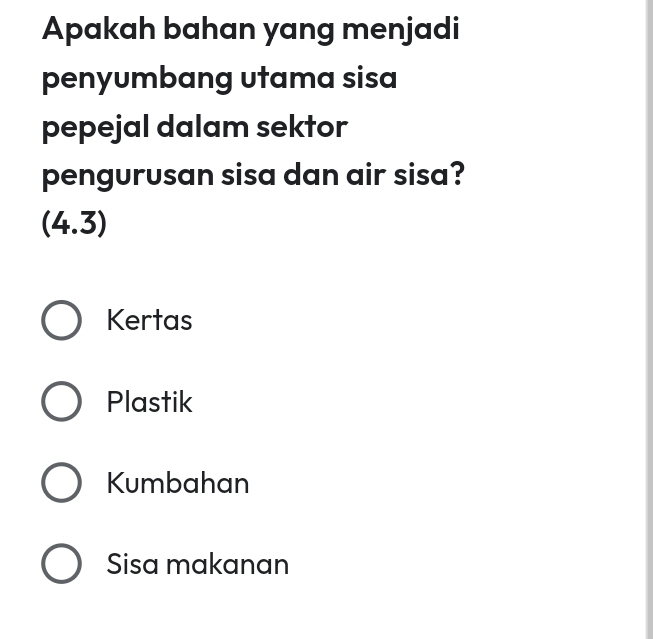
Task: Click the Plastik answer label text
Action: pos(149,402)
